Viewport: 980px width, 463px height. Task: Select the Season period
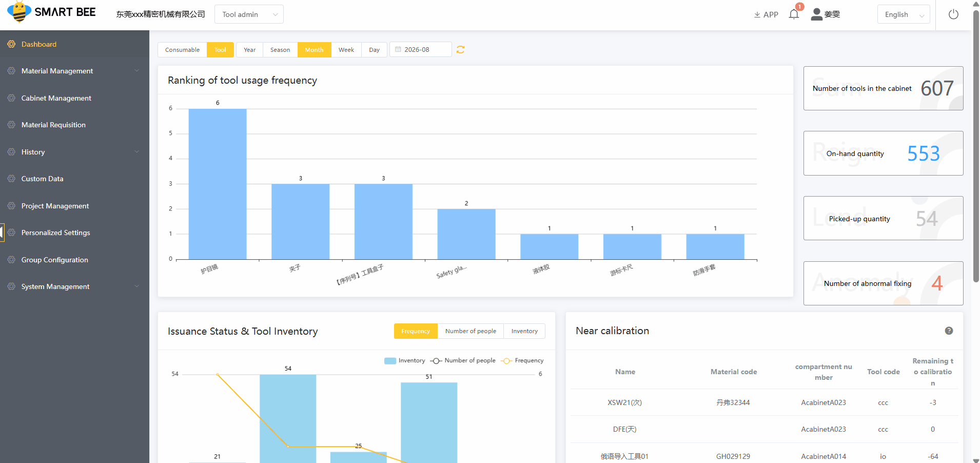pyautogui.click(x=280, y=50)
